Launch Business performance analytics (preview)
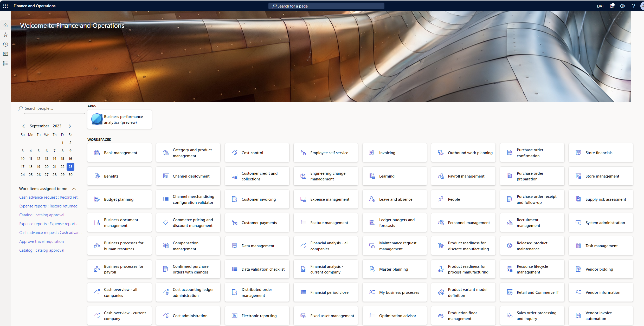644x326 pixels. point(119,119)
